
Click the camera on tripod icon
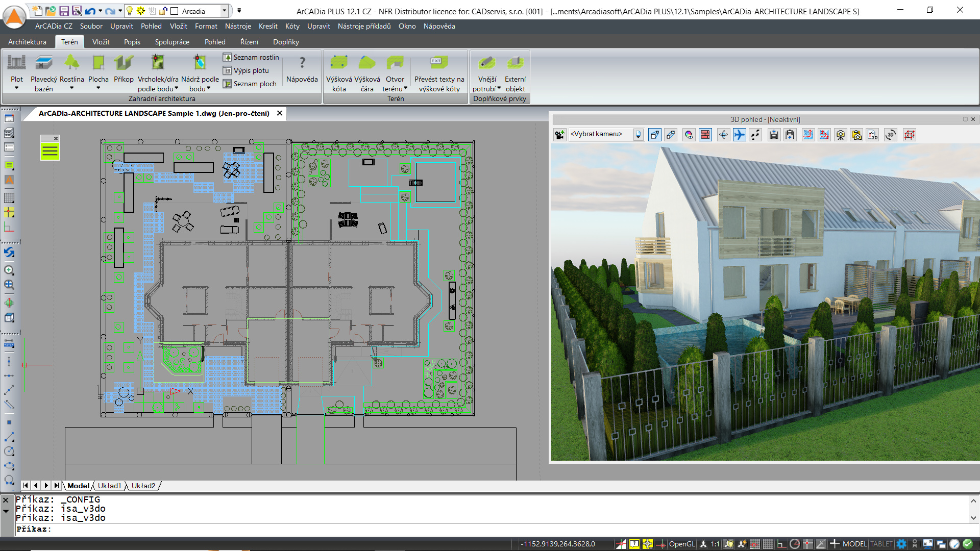coord(841,135)
